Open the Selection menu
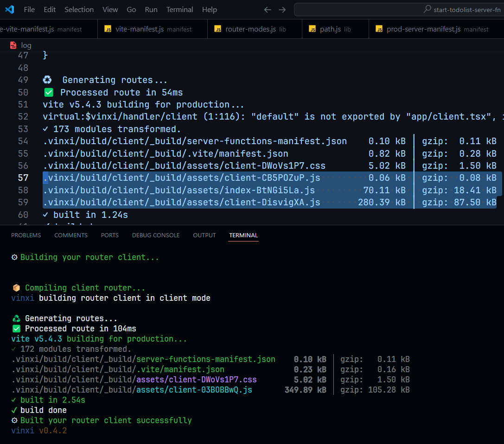 (79, 10)
